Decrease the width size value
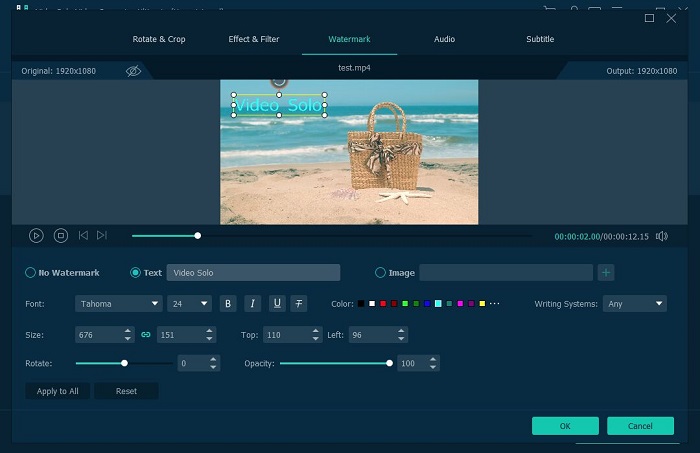Image resolution: width=700 pixels, height=453 pixels. [x=128, y=339]
